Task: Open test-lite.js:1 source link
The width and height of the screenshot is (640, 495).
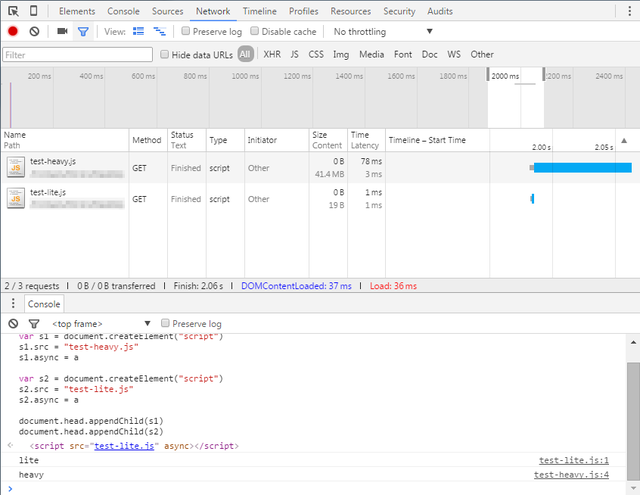Action: (x=573, y=460)
